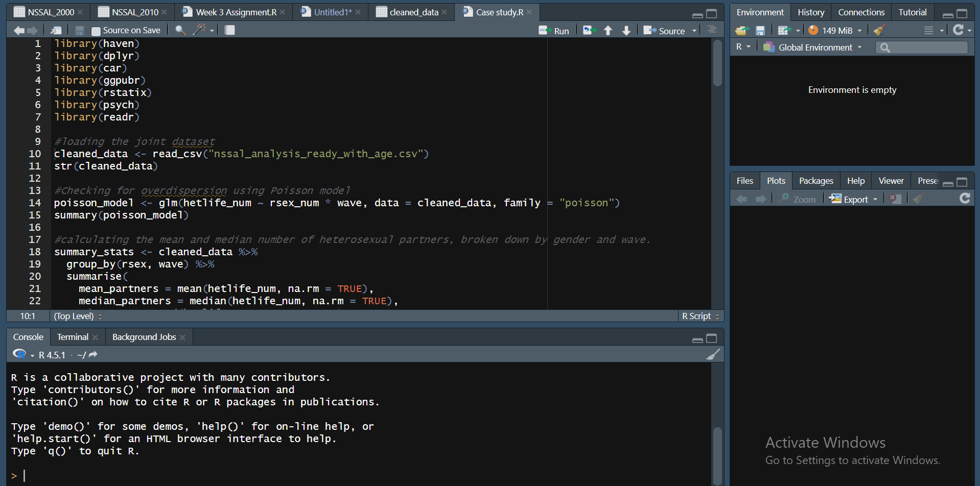Clear environment objects broom icon

(x=879, y=30)
